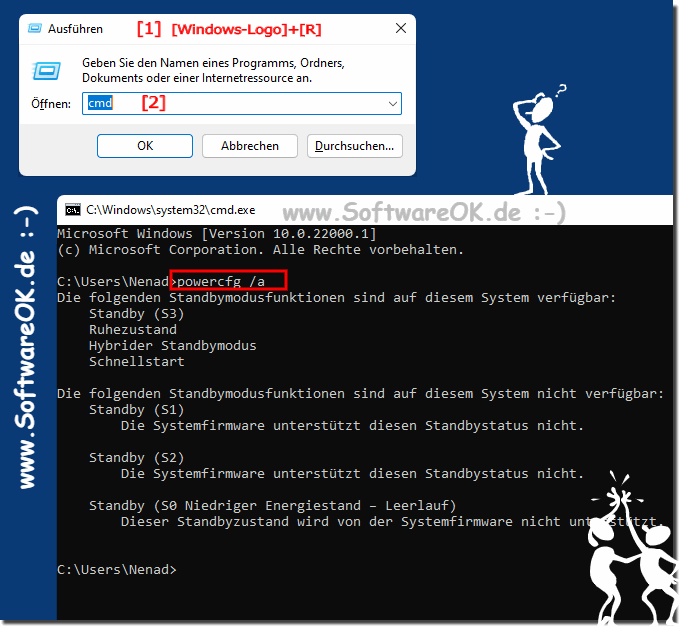Click the 'Öffnen:' label
The height and width of the screenshot is (627, 680).
51,104
